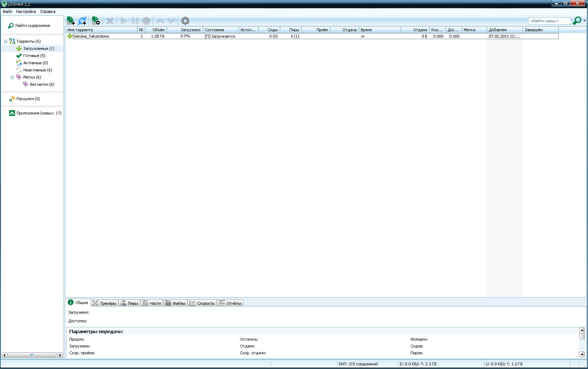Sort by Сиды column header
Image resolution: width=588 pixels, height=369 pixels.
pos(269,30)
